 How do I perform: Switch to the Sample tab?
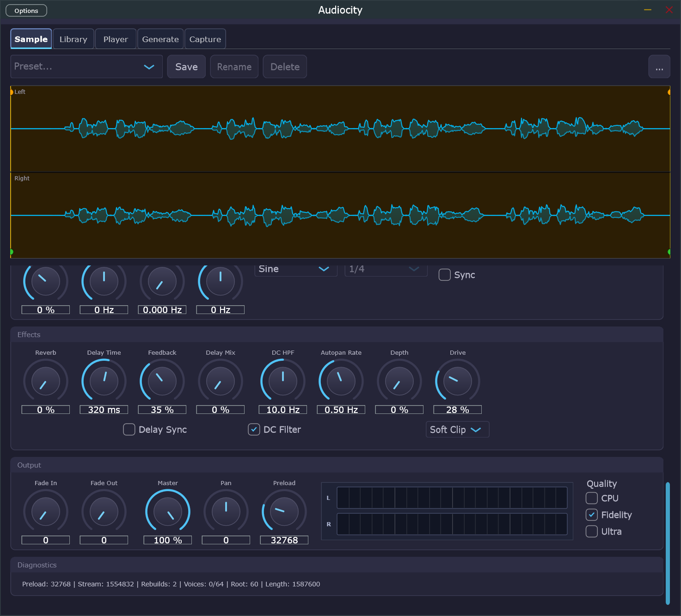tap(31, 39)
